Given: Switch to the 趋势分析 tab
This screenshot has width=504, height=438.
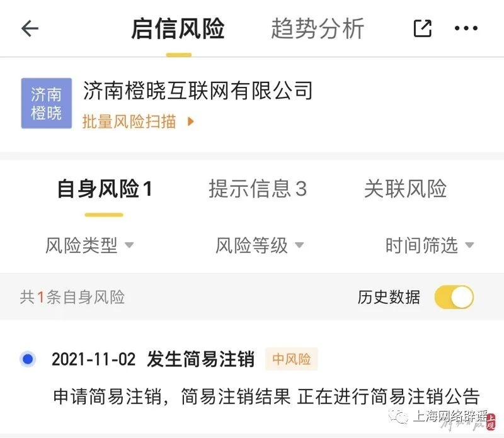Looking at the screenshot, I should click(x=318, y=29).
